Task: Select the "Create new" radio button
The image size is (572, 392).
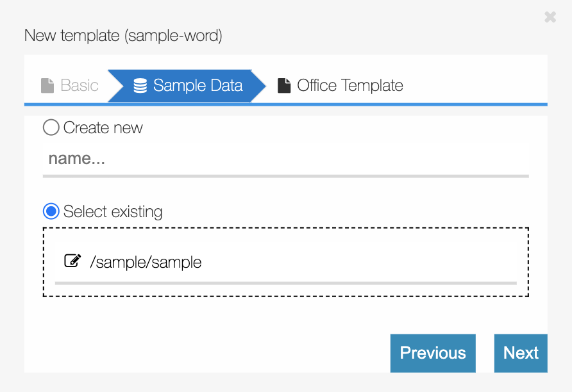Action: pos(51,127)
